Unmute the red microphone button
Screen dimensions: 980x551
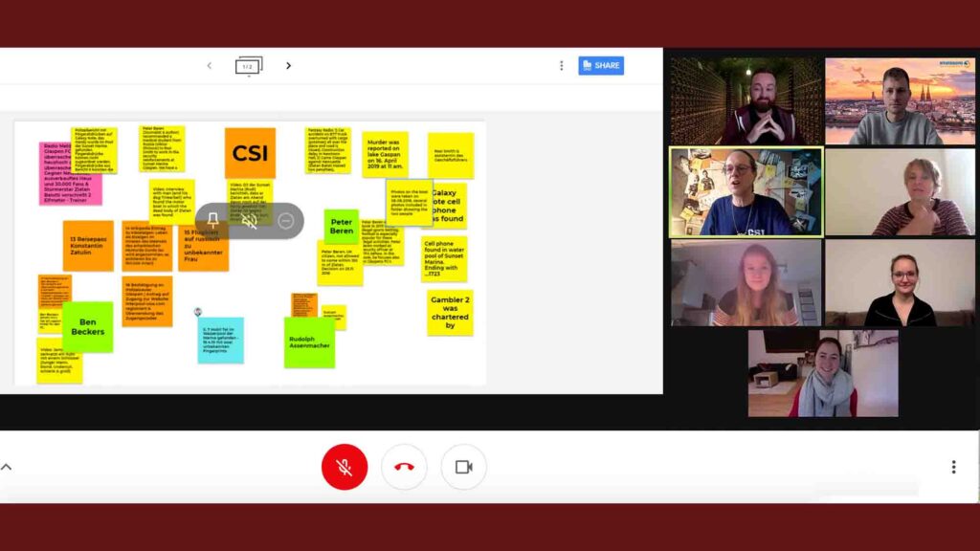click(345, 467)
